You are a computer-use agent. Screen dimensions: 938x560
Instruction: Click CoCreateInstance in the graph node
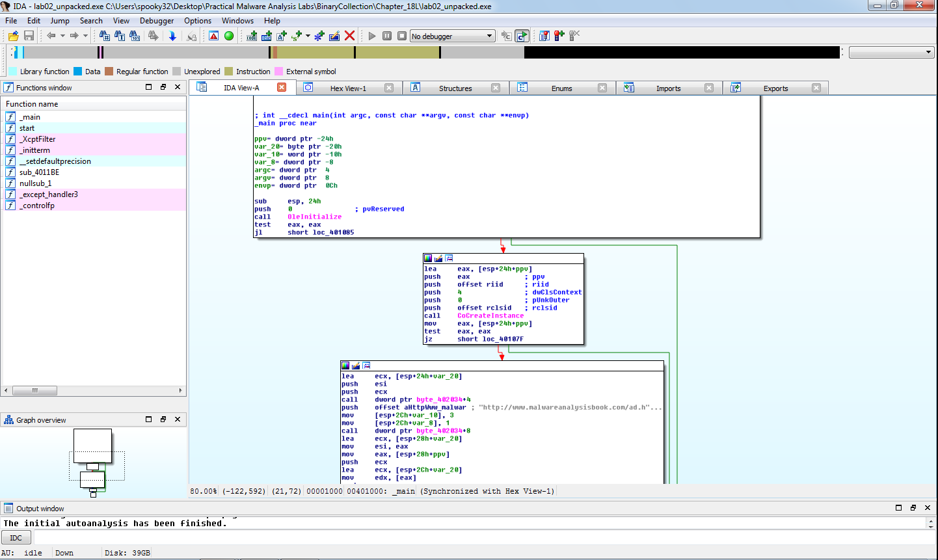tap(490, 315)
